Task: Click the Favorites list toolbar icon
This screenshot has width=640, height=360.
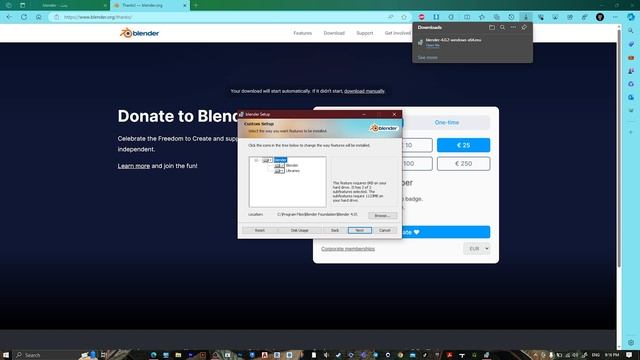Action: click(x=482, y=17)
